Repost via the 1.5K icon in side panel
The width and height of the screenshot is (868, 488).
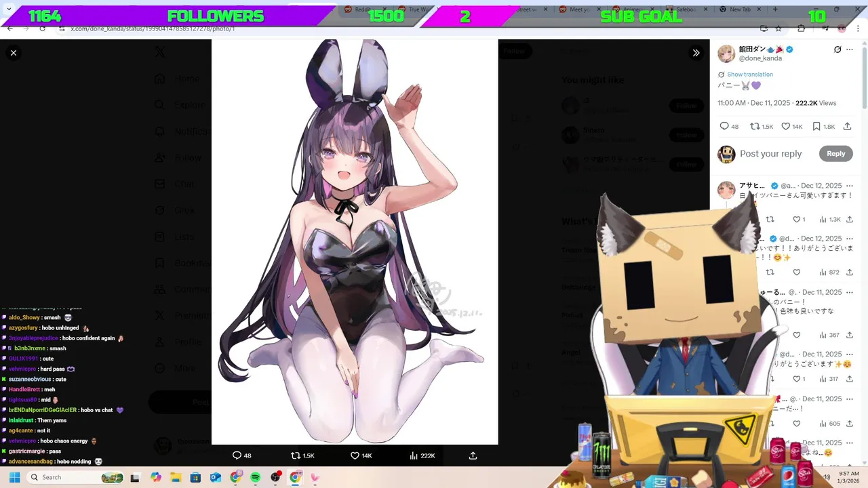click(755, 126)
